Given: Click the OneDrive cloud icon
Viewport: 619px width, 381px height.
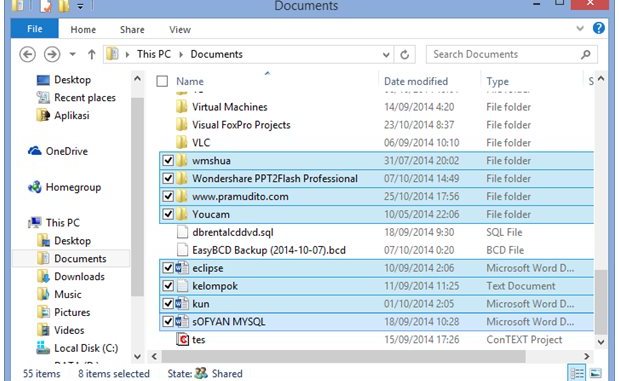Looking at the screenshot, I should point(35,151).
